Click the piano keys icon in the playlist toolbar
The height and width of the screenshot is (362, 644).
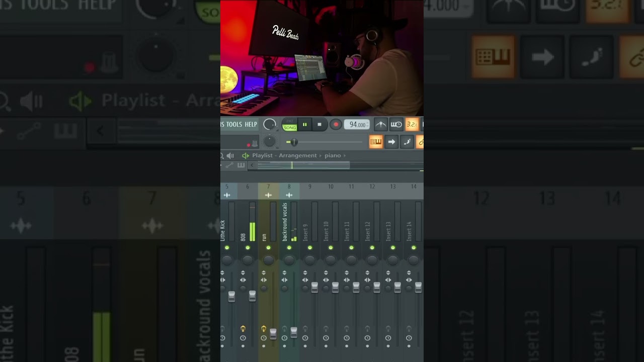click(x=241, y=165)
